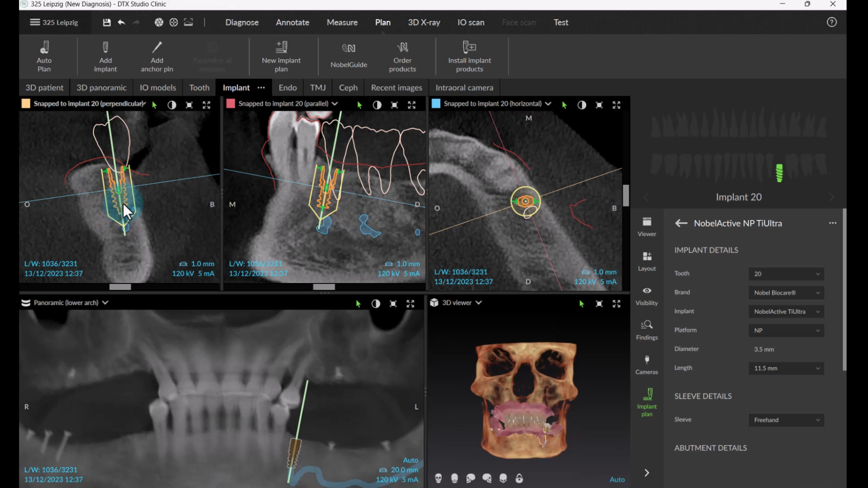Click the yellow perpendicular view color swatch
The width and height of the screenshot is (868, 488).
tap(26, 104)
